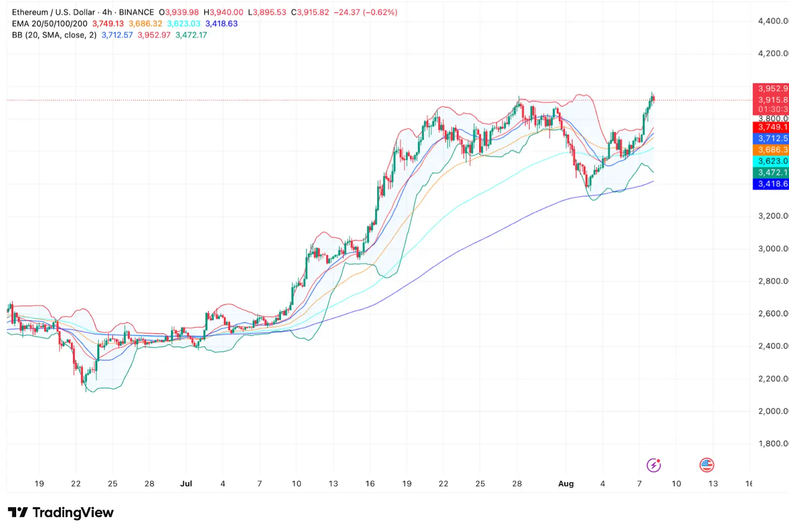789x532 pixels.
Task: Click the 1,800.00 price scale label
Action: 773,444
